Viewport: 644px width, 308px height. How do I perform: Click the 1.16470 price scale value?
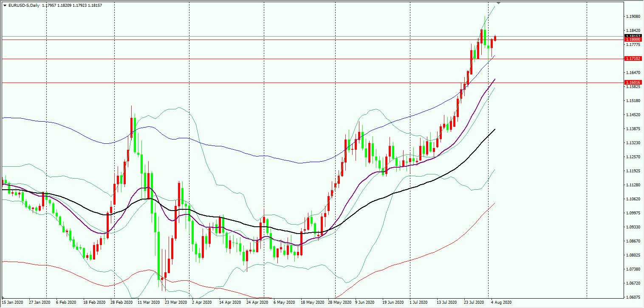tap(633, 73)
